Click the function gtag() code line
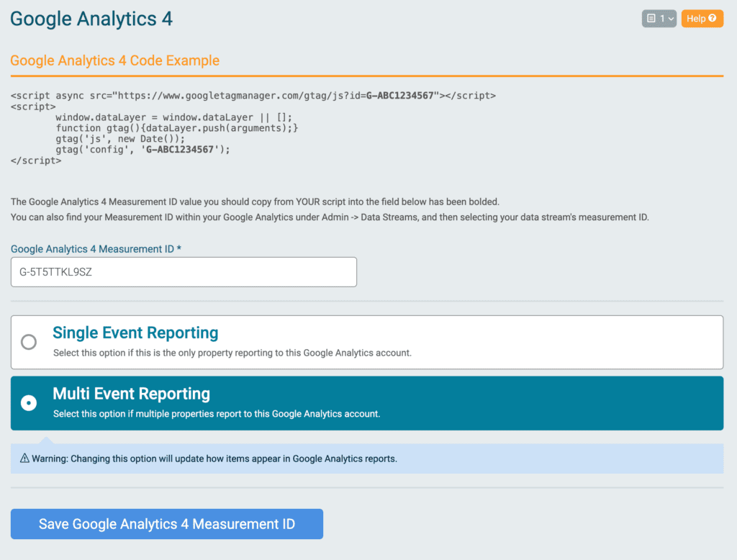This screenshot has width=737, height=560. pyautogui.click(x=177, y=128)
